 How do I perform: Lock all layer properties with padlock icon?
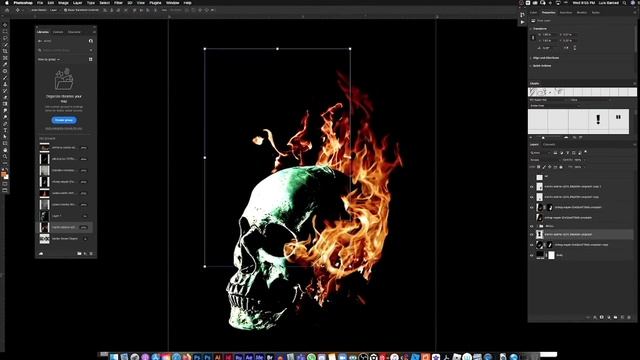(x=561, y=167)
